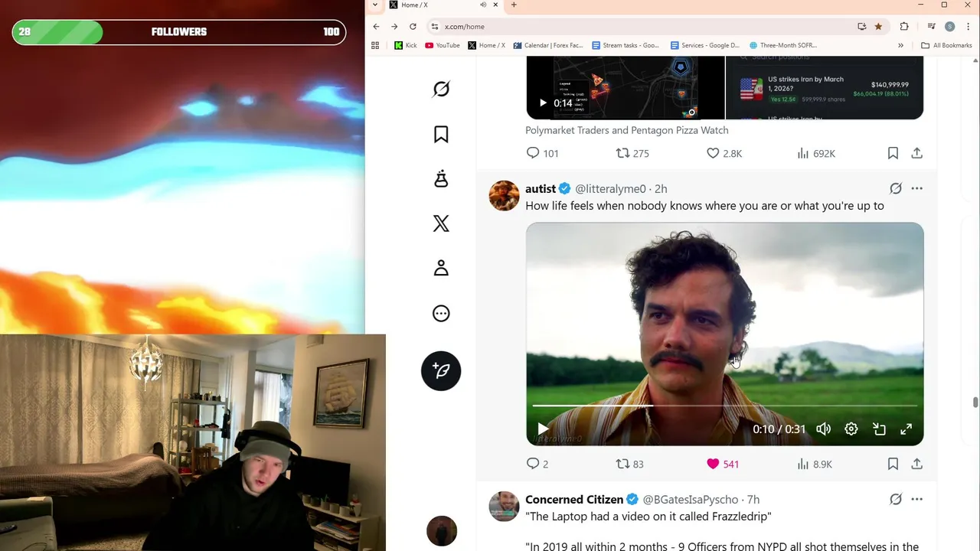
Task: Toggle bookmark star for this page
Action: click(878, 26)
